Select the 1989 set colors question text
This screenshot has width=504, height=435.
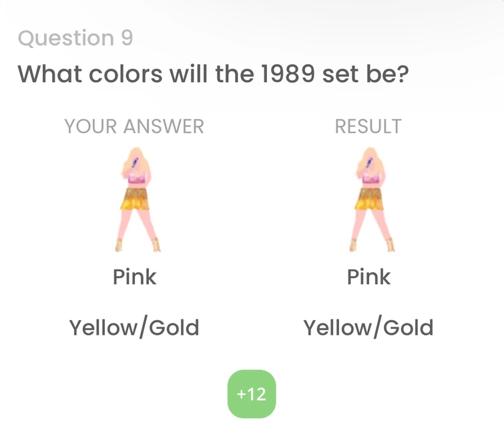point(213,74)
